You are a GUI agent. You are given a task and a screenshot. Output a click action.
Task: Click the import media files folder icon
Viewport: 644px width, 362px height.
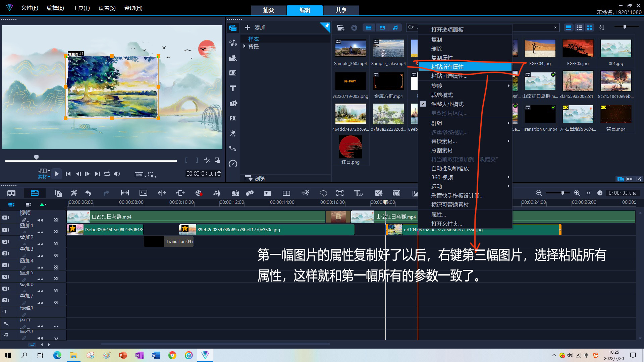pos(340,28)
